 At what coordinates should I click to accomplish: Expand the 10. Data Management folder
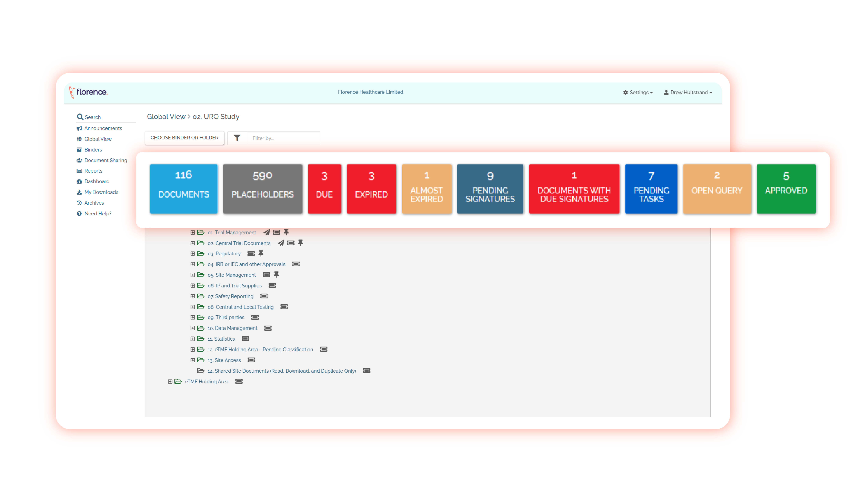coord(193,328)
